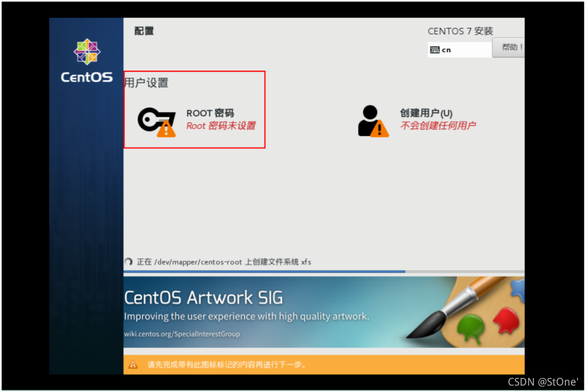Open 创建用户(U) setting label
The image size is (587, 392).
coord(426,113)
